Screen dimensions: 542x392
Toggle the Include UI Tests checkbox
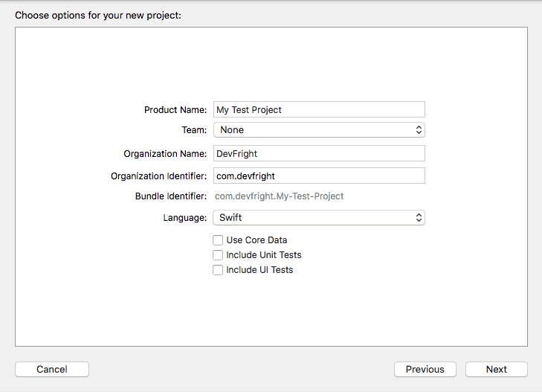coord(218,270)
